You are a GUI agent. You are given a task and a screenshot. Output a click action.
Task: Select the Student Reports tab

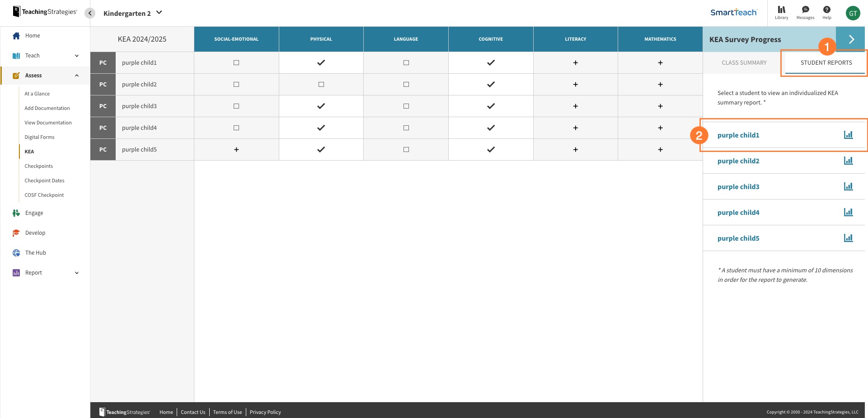tap(826, 62)
